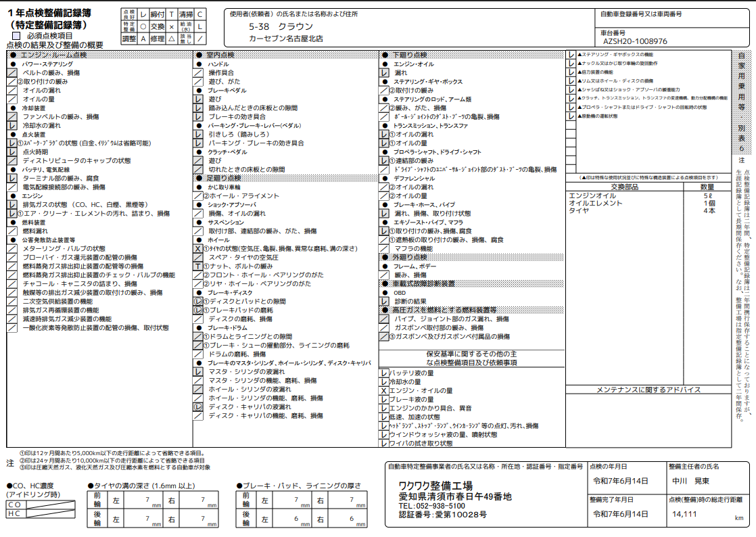756x537 pixels.
Task: Tick the ディスク・キャリパの液漏れ checkbox
Action: [x=197, y=407]
